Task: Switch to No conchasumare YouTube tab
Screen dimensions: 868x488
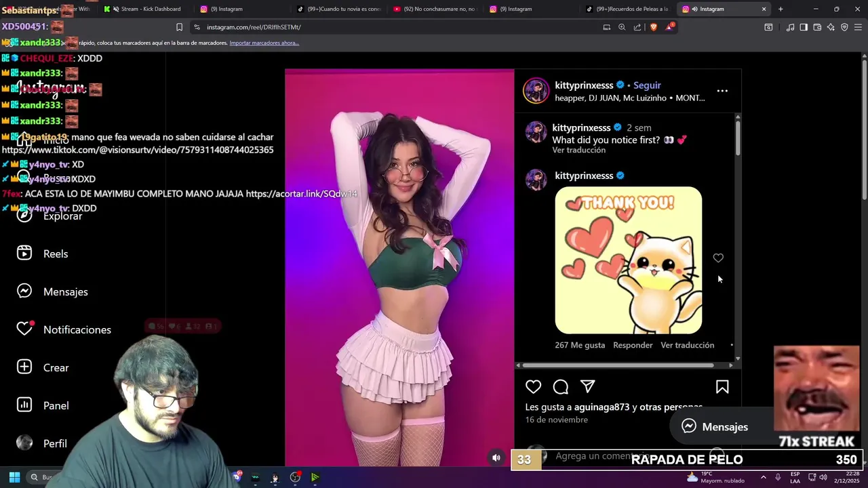Action: pyautogui.click(x=435, y=9)
